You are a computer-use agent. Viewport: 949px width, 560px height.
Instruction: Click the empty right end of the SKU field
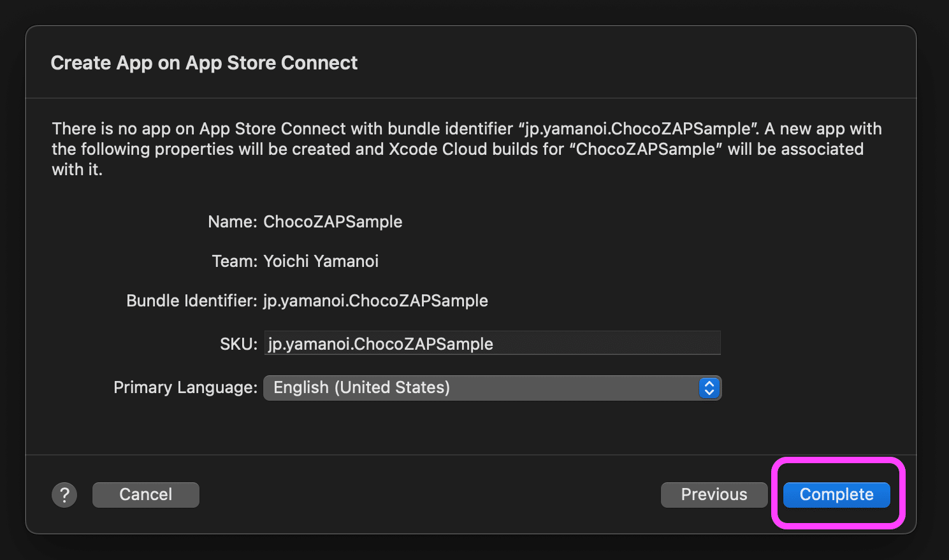point(669,344)
